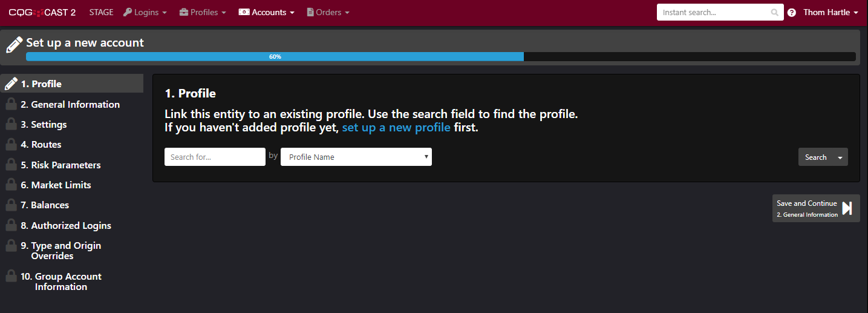Expand the Search button caret options

pos(840,157)
